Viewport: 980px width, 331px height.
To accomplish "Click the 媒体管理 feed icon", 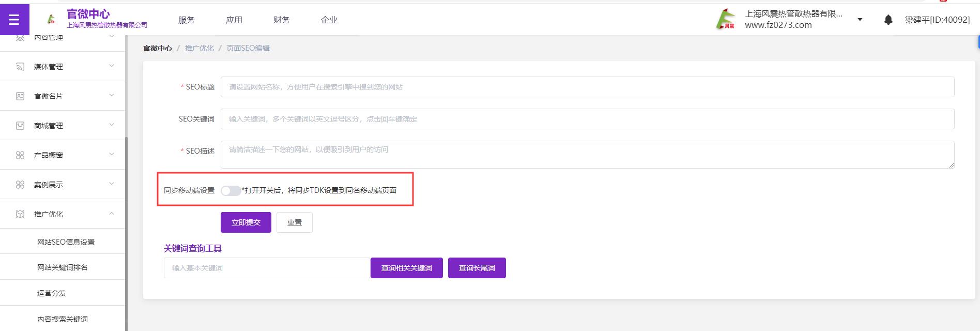I will (x=20, y=67).
